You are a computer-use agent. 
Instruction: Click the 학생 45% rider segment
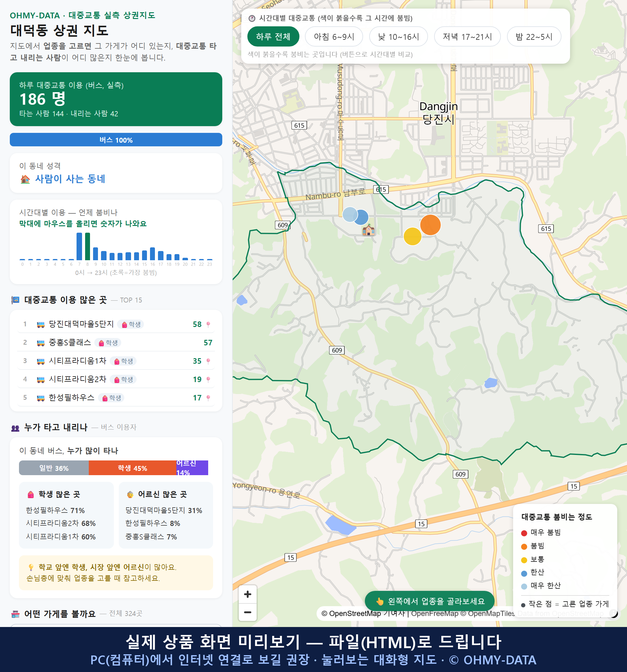click(x=133, y=468)
